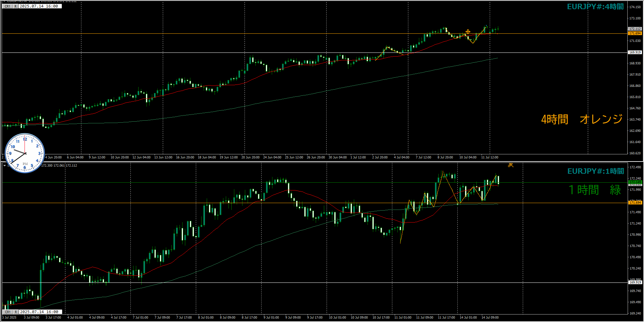Click the 4時間 オレンジ text label
This screenshot has height=322, width=644.
pyautogui.click(x=582, y=119)
